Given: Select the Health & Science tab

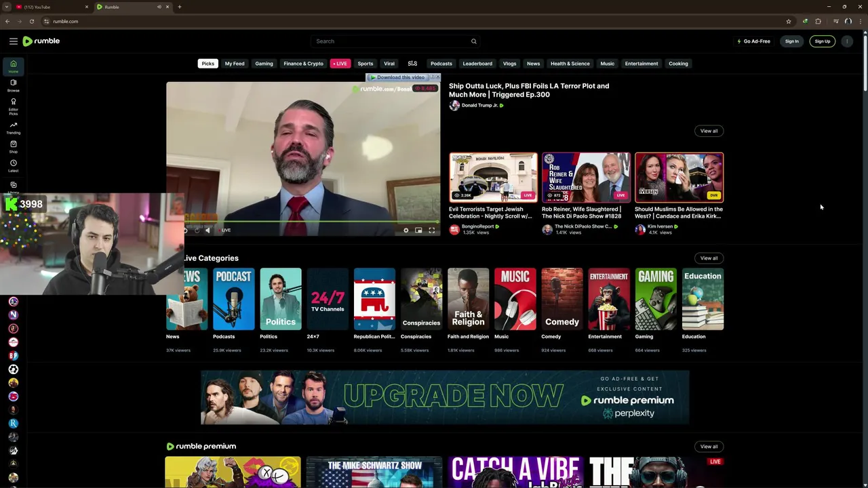Looking at the screenshot, I should click(x=570, y=64).
